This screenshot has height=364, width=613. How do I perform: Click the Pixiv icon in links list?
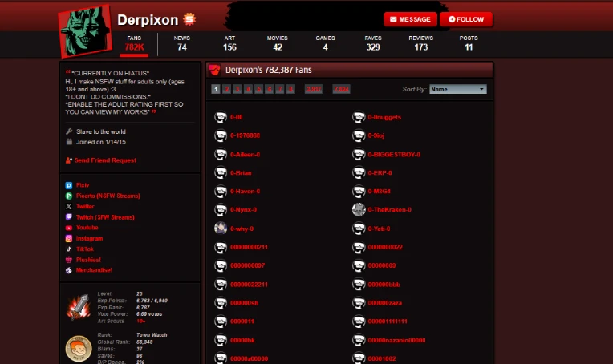pyautogui.click(x=69, y=185)
